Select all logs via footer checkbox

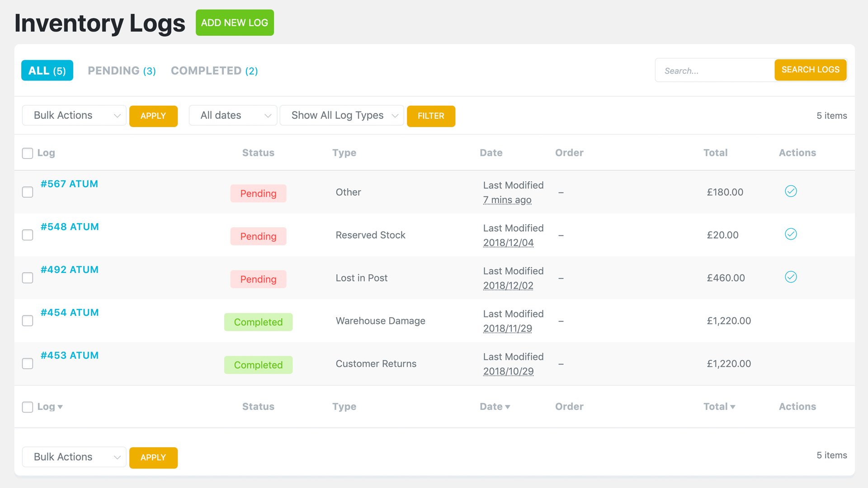pos(28,407)
